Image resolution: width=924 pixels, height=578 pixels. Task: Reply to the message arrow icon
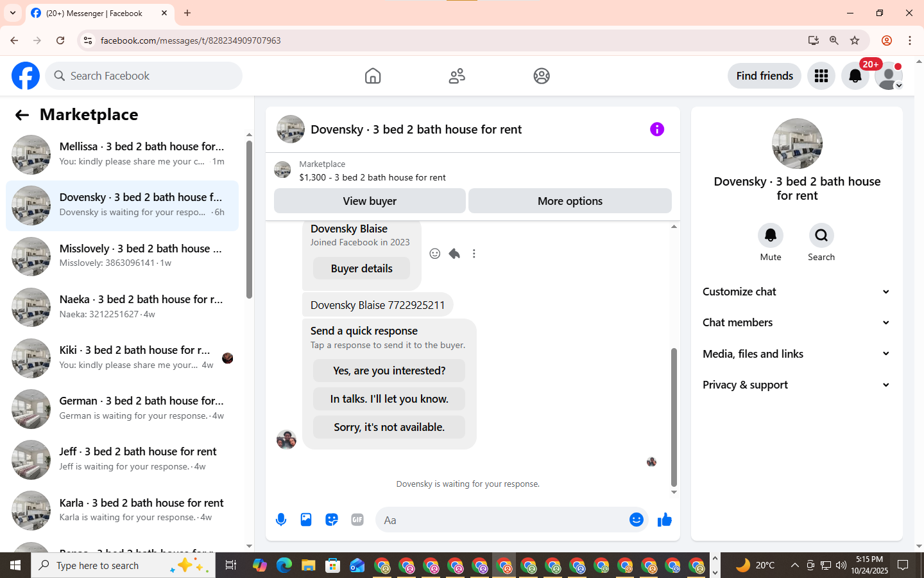coord(454,254)
